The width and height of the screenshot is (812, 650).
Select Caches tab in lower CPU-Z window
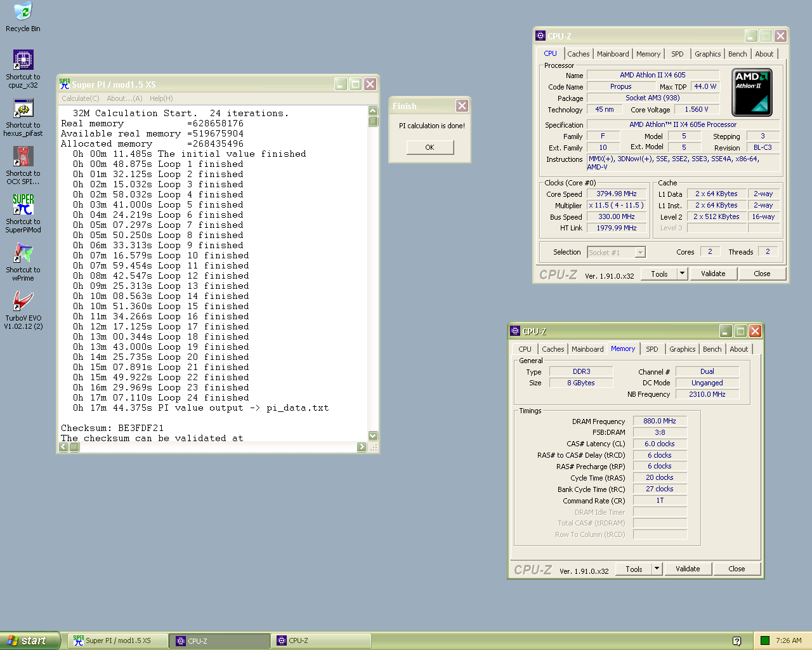coord(553,349)
